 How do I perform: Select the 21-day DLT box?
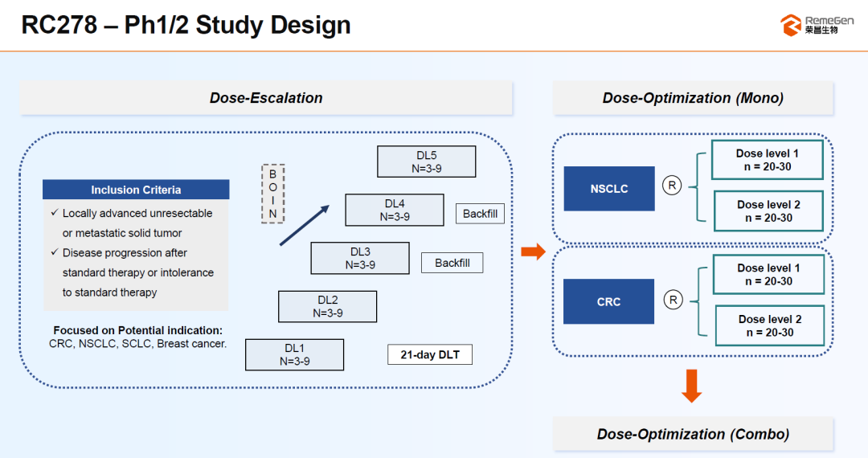430,354
